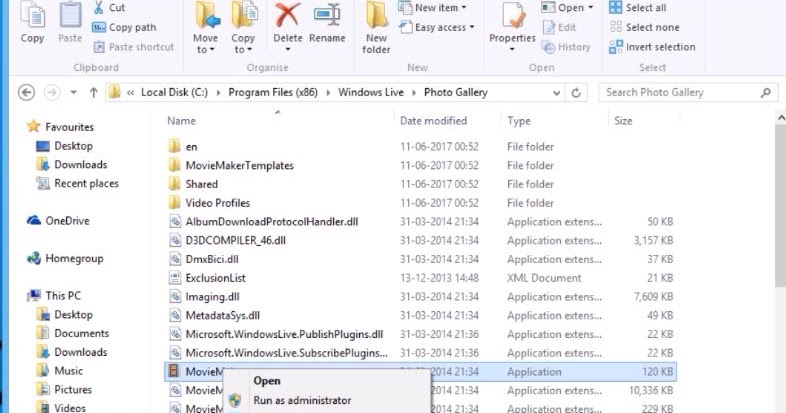Rename the selected file
The height and width of the screenshot is (413, 786).
click(x=327, y=24)
